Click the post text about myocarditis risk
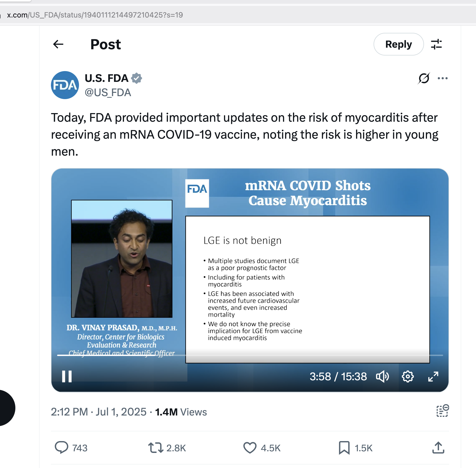476x468 pixels. tap(245, 134)
